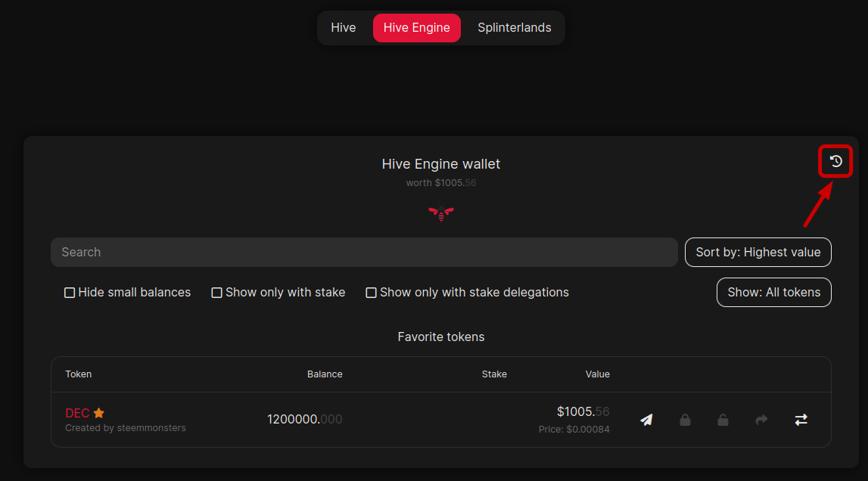
Task: Click the 1200000.000 DEC balance
Action: (304, 420)
